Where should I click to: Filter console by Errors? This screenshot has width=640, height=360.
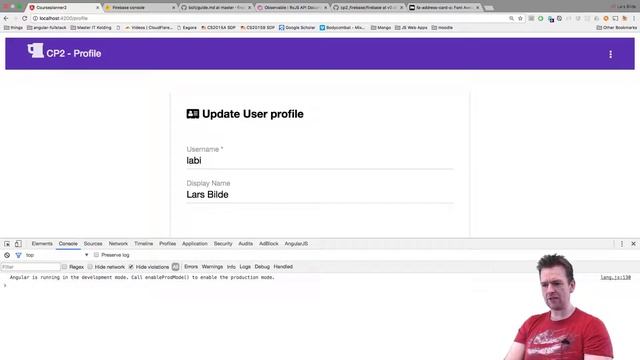(x=191, y=267)
